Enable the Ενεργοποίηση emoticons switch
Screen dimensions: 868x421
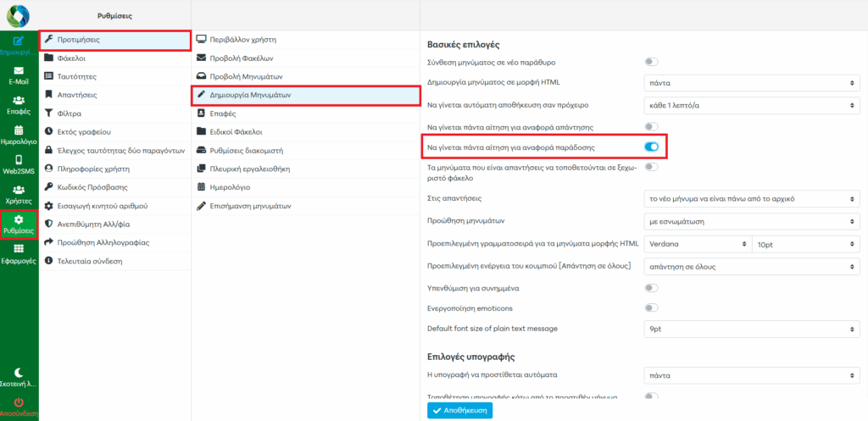[x=651, y=307]
